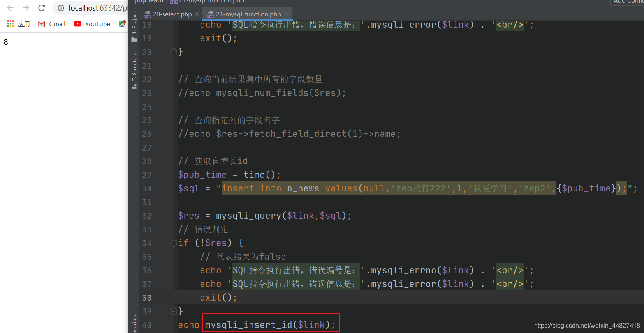Click the php_learn breadcrumb
This screenshot has width=644, height=333.
tap(149, 2)
